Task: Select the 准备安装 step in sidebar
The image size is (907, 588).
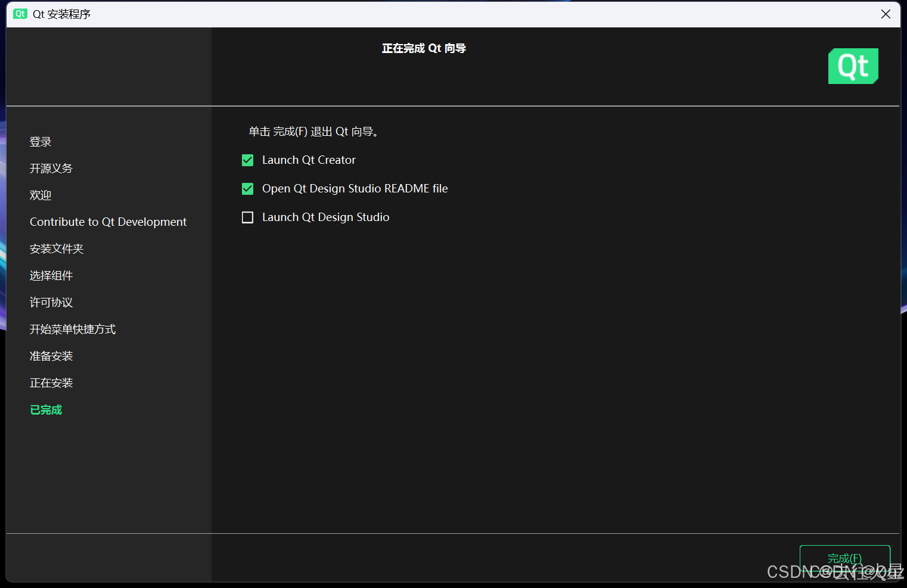Action: pos(51,356)
